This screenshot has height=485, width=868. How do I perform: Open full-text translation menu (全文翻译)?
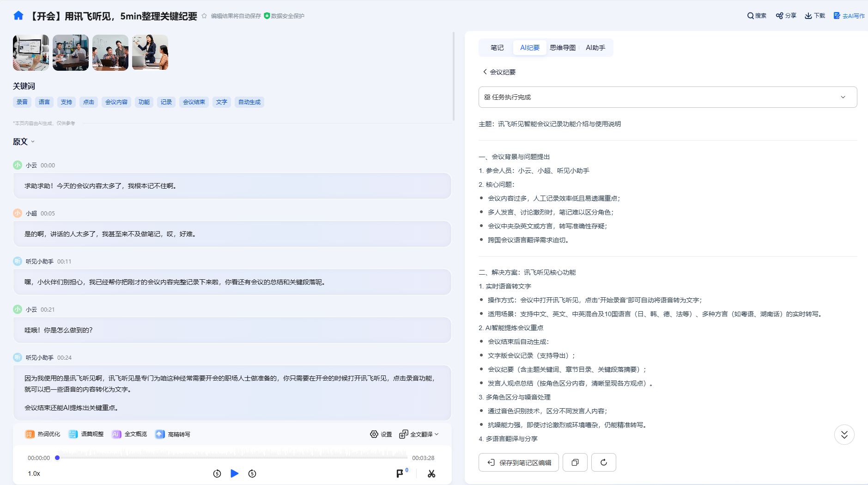click(419, 434)
